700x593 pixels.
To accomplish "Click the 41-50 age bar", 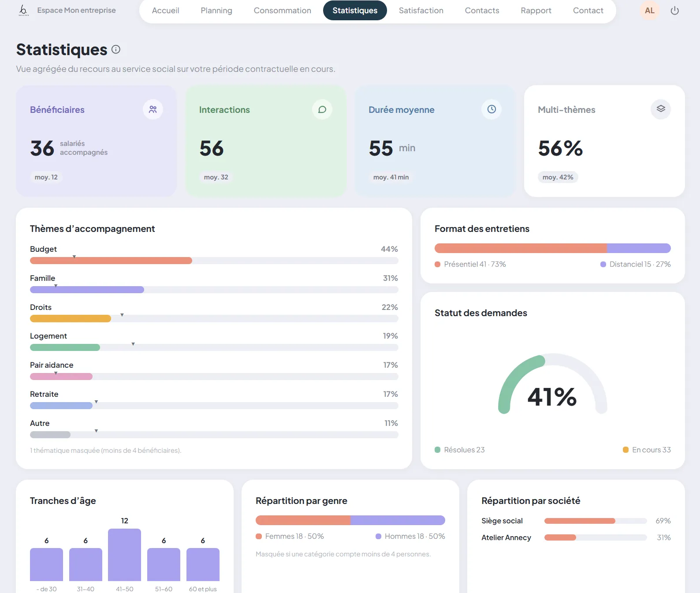I will pos(125,555).
